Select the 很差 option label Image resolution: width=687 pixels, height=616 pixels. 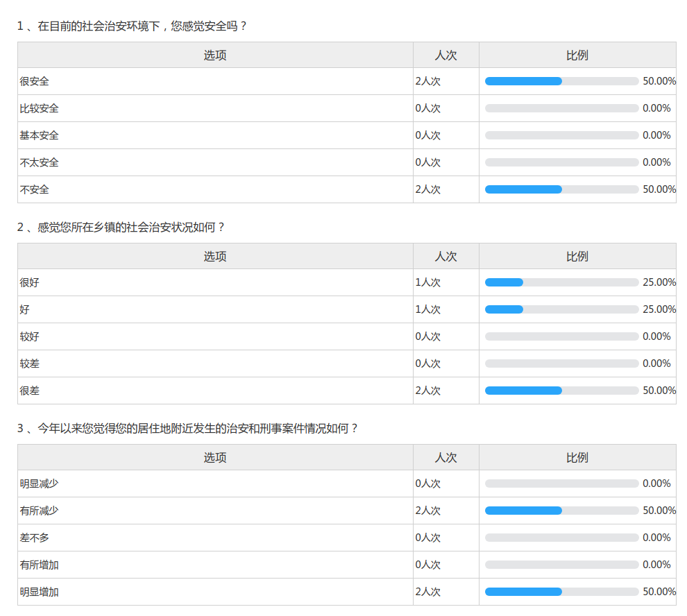click(30, 391)
